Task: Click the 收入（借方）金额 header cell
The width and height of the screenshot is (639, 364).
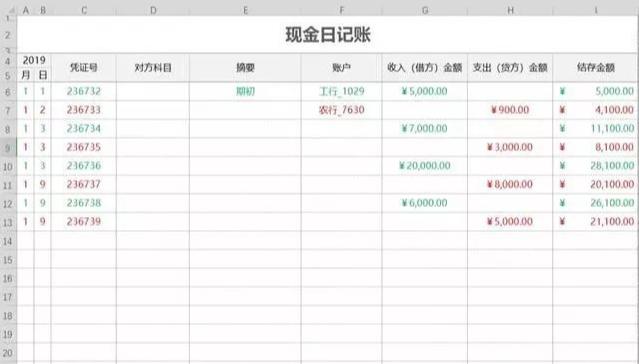Action: [x=425, y=68]
